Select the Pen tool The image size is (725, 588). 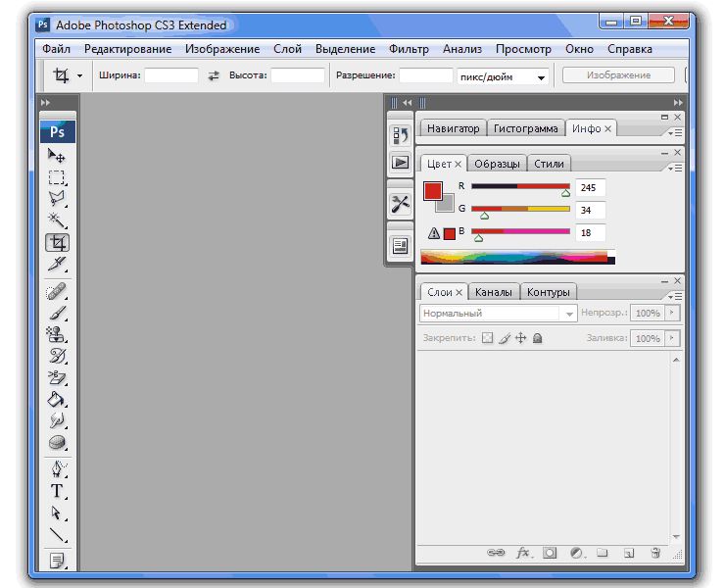pyautogui.click(x=57, y=467)
